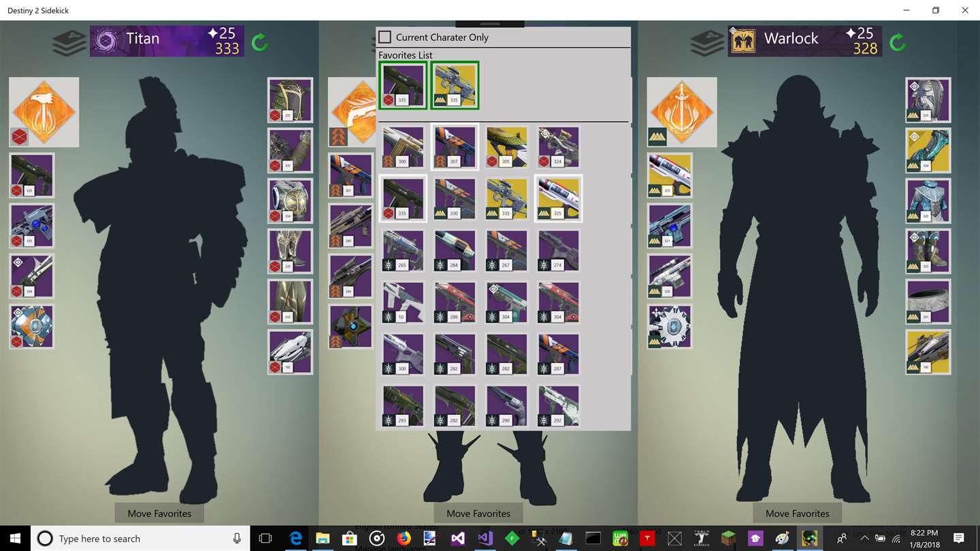The height and width of the screenshot is (551, 980).
Task: Open the Warlock sword subclass icon
Action: pos(682,112)
